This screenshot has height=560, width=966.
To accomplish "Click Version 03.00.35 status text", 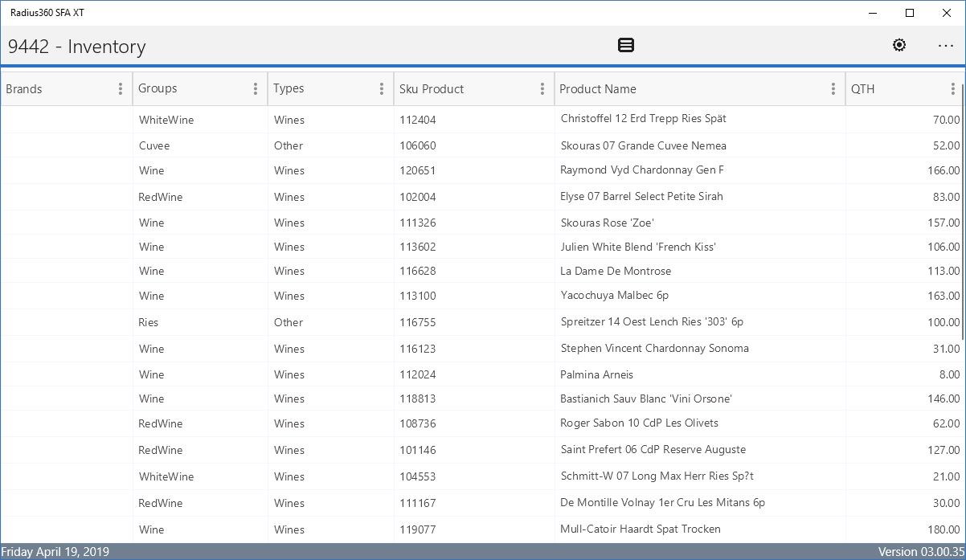I will (921, 552).
